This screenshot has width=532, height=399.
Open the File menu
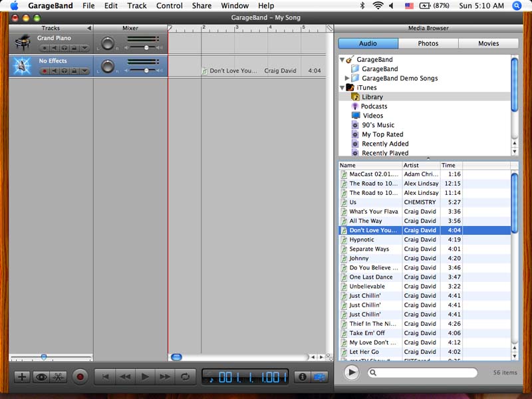88,6
